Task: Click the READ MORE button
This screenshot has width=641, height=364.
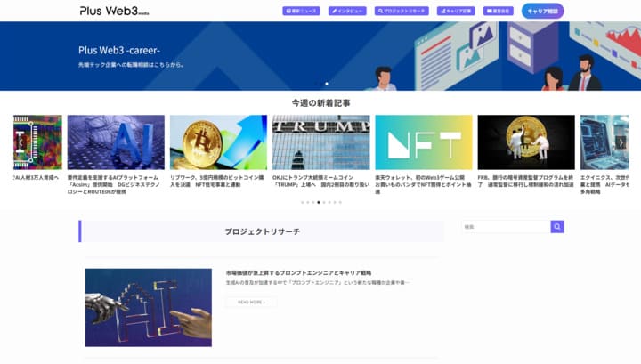Action: click(x=251, y=302)
